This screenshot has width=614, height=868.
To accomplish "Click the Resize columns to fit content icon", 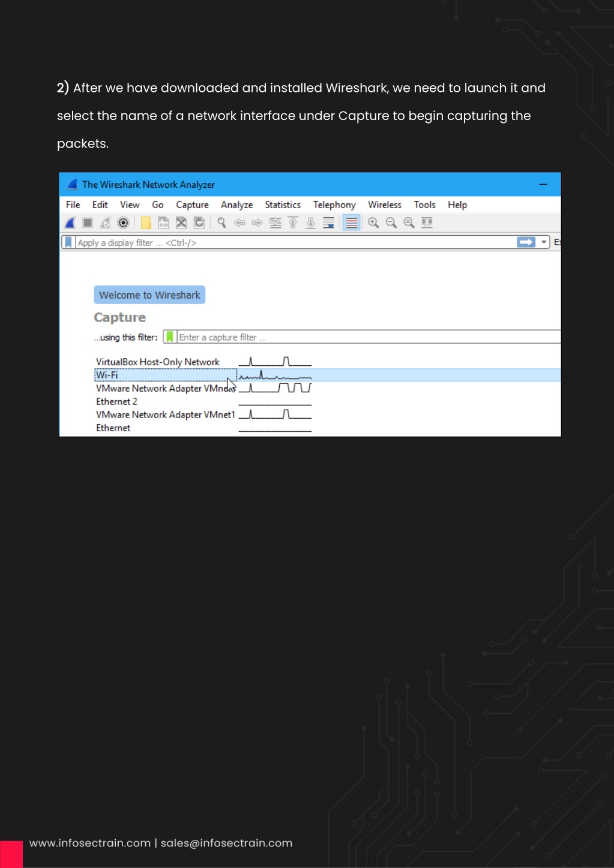I will [427, 223].
